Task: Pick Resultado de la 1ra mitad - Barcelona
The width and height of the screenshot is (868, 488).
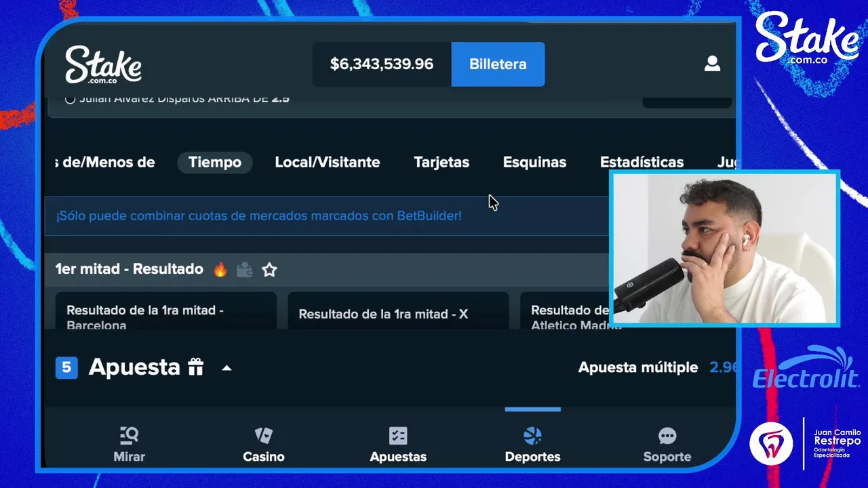Action: click(x=165, y=311)
